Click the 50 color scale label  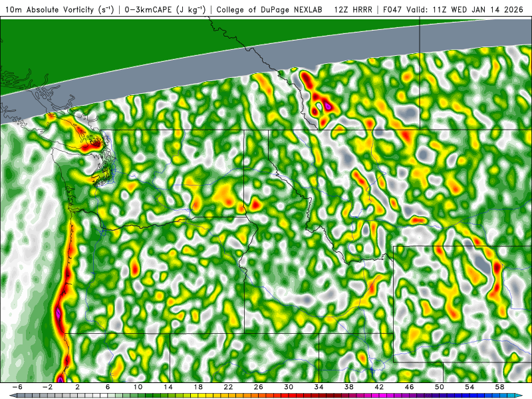click(440, 387)
